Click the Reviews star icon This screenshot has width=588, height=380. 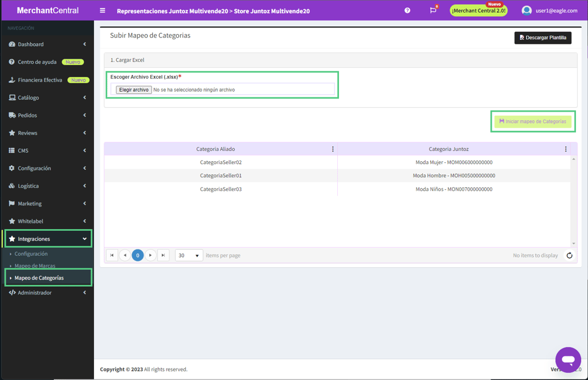[x=11, y=133]
